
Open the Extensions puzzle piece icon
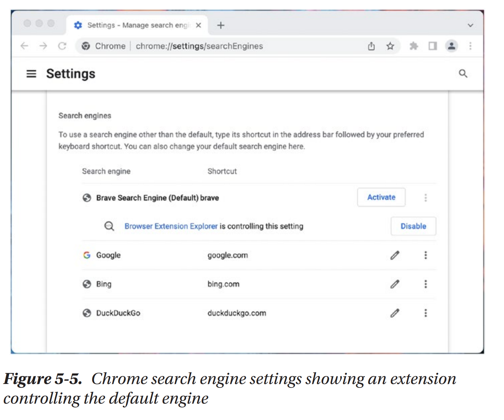click(414, 46)
